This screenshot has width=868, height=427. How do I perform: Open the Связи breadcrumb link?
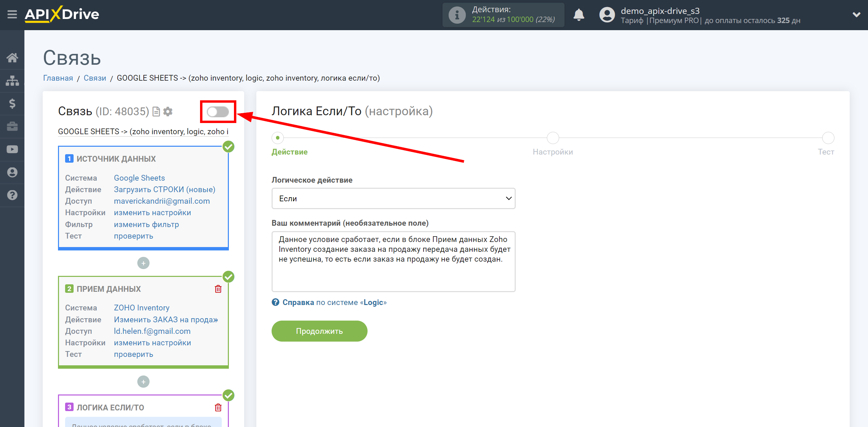click(95, 78)
